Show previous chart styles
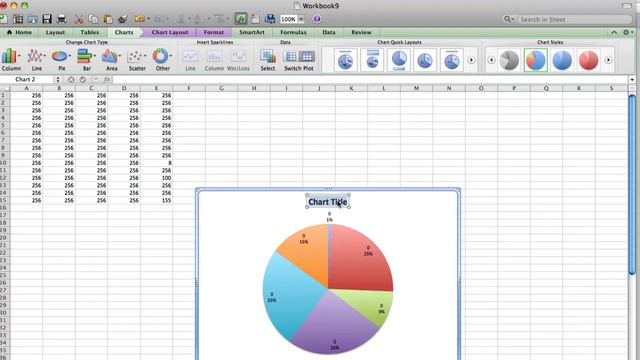The image size is (640, 360). pyautogui.click(x=491, y=60)
